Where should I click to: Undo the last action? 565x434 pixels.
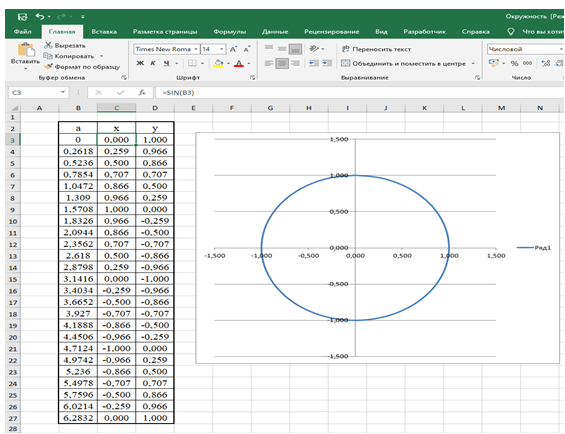[x=40, y=16]
